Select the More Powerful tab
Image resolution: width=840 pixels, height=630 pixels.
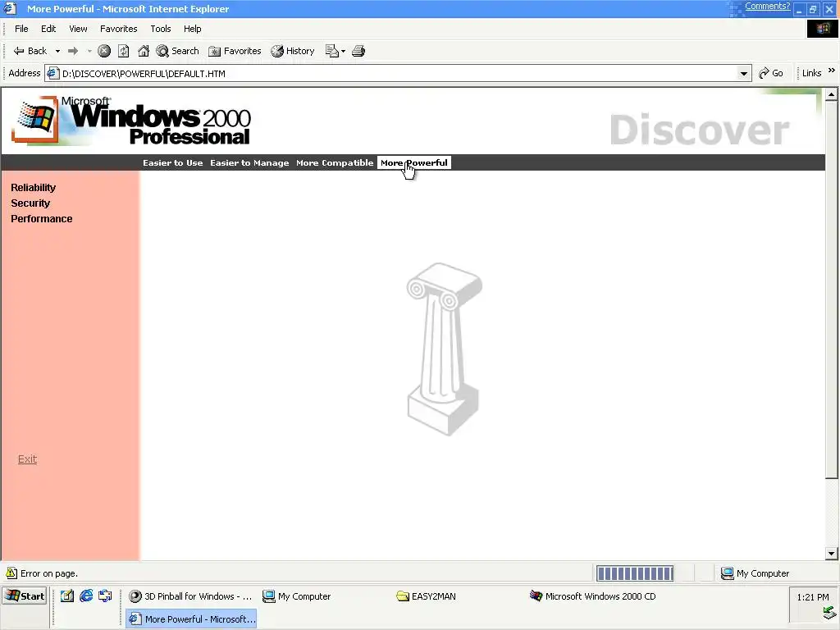point(414,163)
